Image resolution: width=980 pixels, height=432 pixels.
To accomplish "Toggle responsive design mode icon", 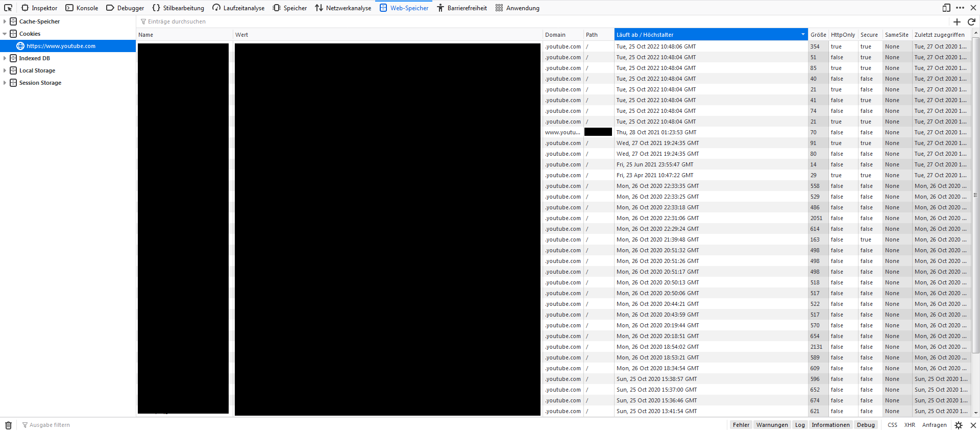I will [946, 8].
